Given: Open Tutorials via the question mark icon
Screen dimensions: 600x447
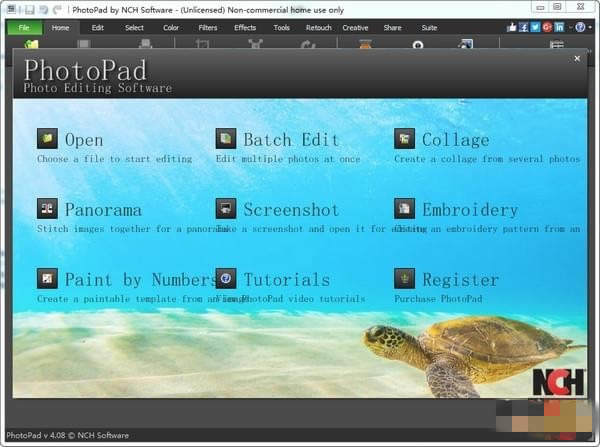Looking at the screenshot, I should (226, 279).
